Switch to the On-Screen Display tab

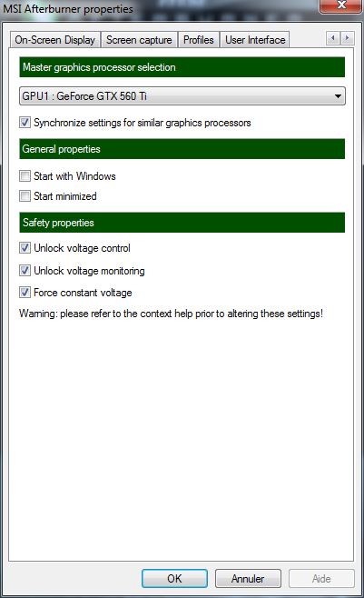point(55,40)
